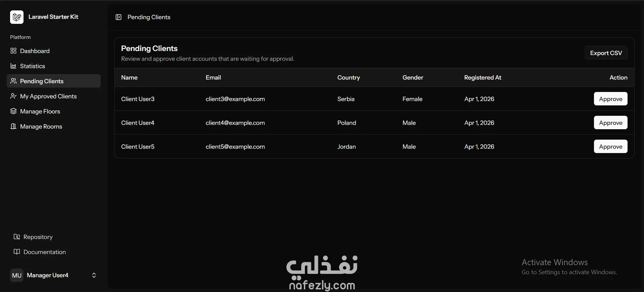The image size is (644, 292).
Task: Select the Pending Clients sidebar item
Action: (x=54, y=81)
